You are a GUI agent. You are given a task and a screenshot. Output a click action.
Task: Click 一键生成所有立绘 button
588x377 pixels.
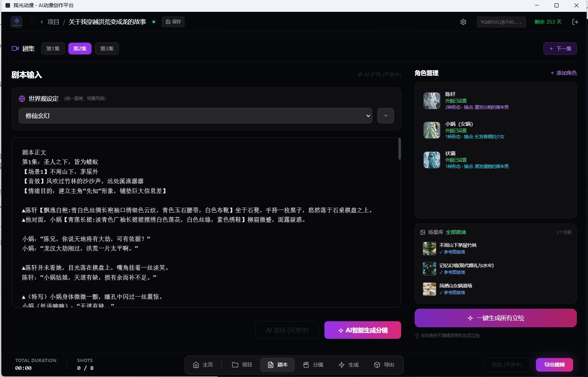coord(495,318)
